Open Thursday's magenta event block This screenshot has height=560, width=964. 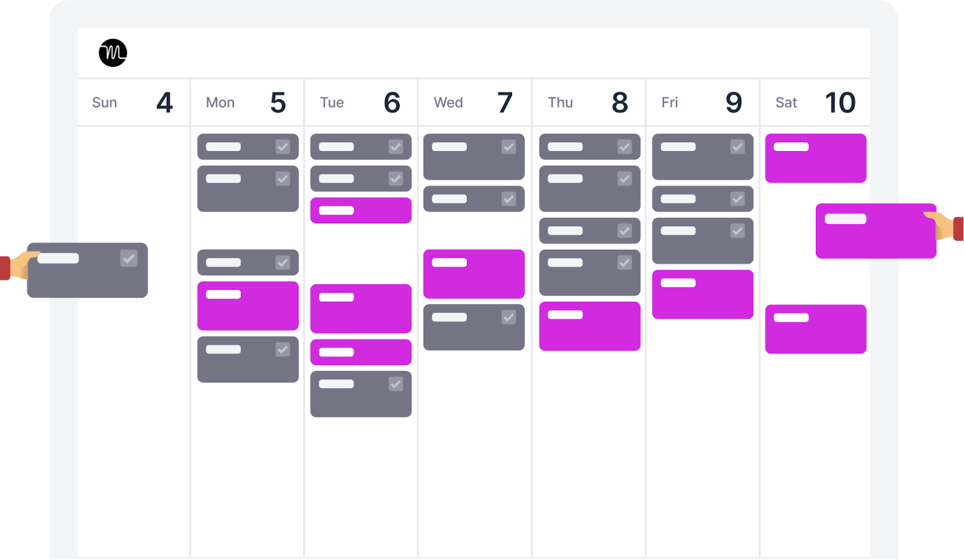[589, 326]
